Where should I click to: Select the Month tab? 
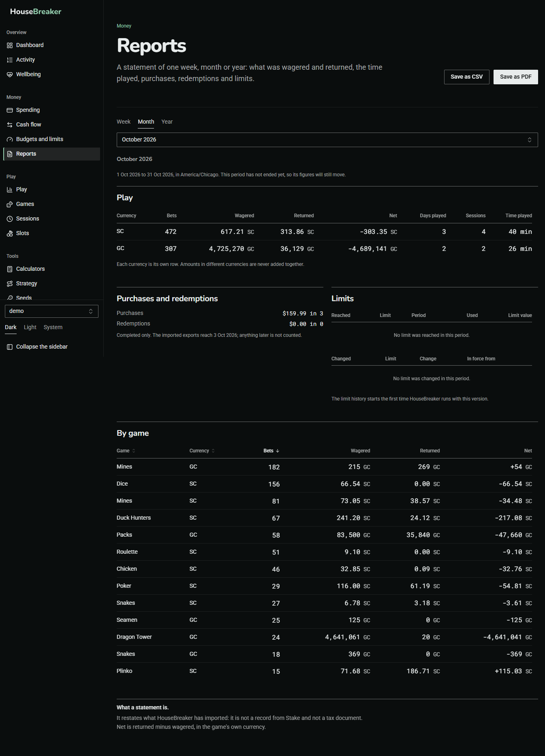[146, 122]
